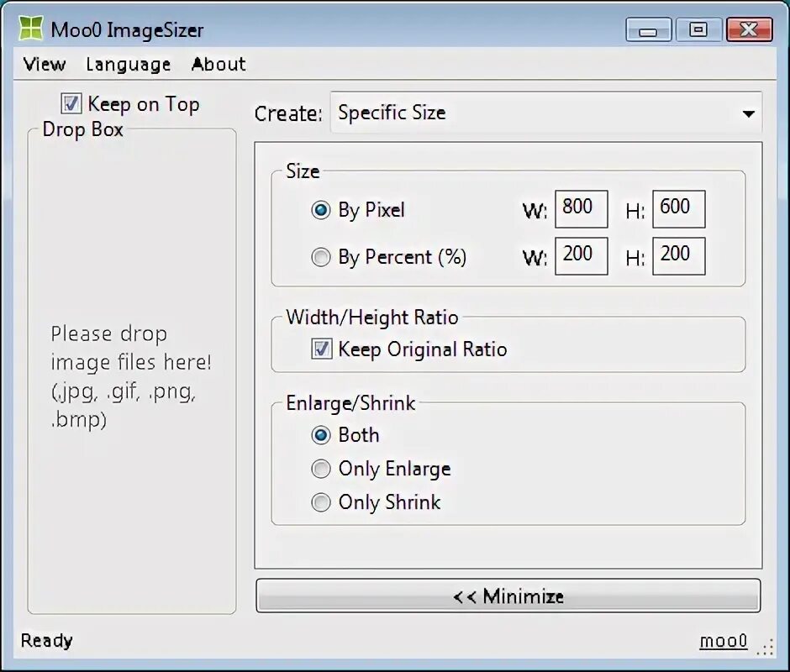Image resolution: width=790 pixels, height=672 pixels.
Task: Select the By Pixel radio button
Action: click(x=321, y=209)
